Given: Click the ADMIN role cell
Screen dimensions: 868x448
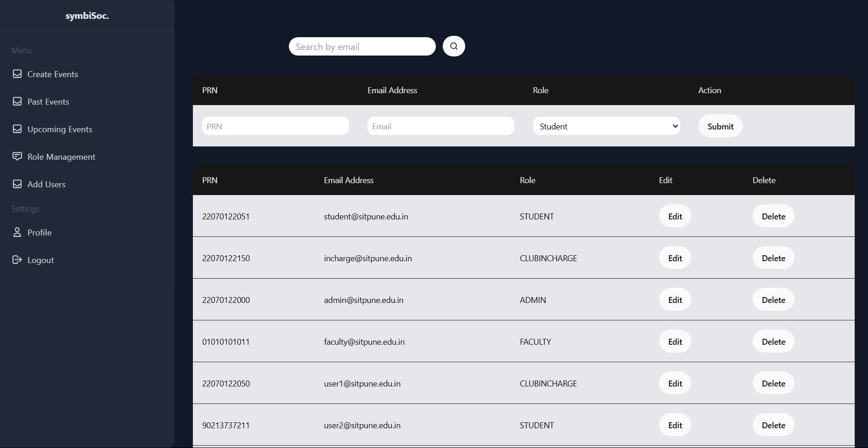Looking at the screenshot, I should (x=533, y=300).
